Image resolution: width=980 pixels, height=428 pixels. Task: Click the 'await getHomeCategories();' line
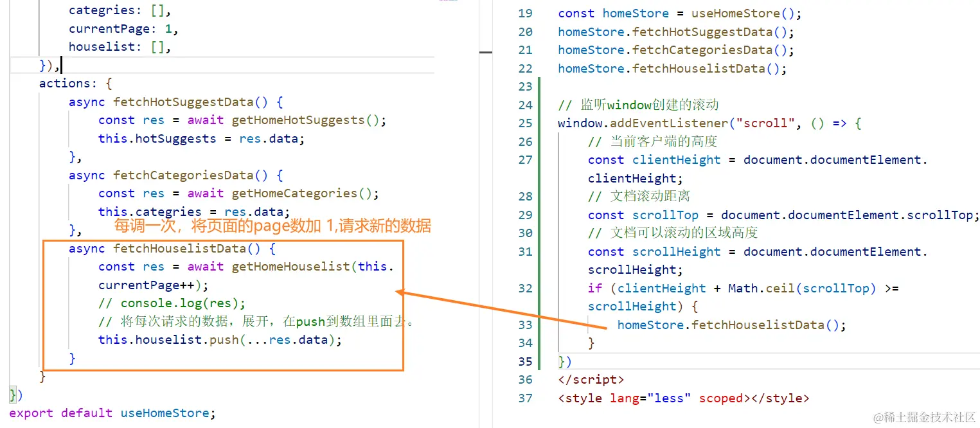(238, 193)
